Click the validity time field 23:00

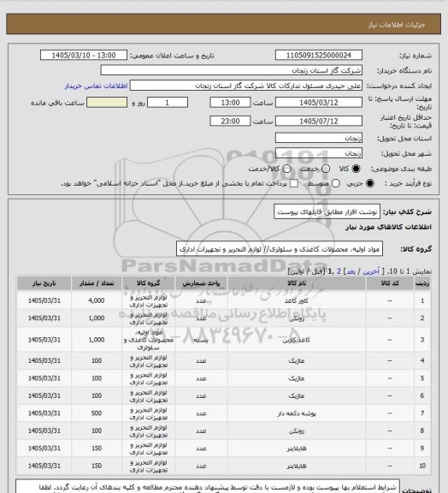(230, 121)
